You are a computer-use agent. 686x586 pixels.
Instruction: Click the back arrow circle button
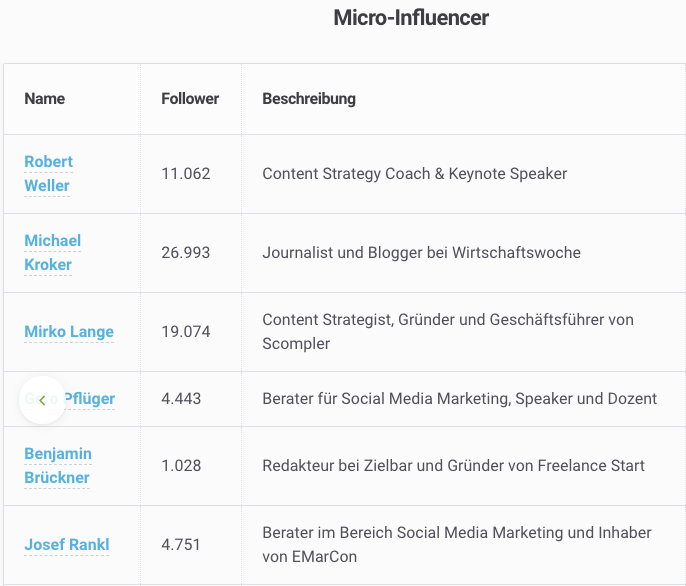[42, 400]
